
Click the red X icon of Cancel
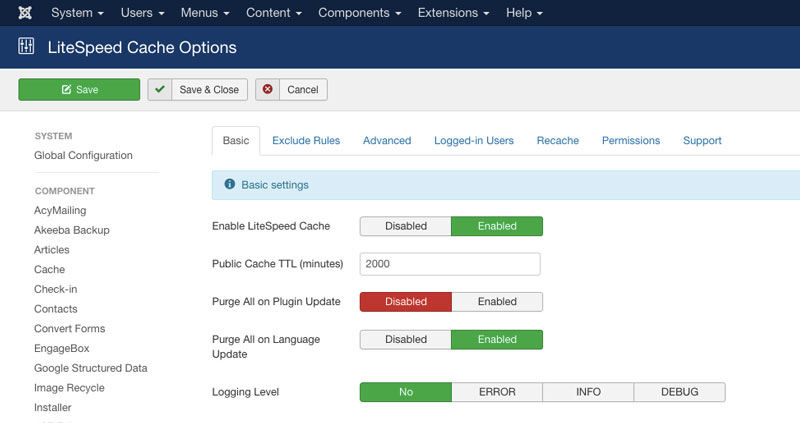pyautogui.click(x=267, y=89)
